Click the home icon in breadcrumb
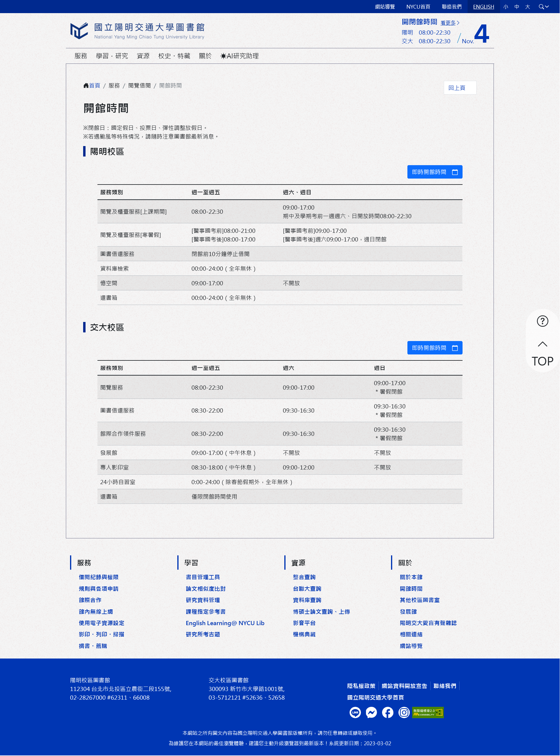Screen dimensions: 560x756 point(86,86)
